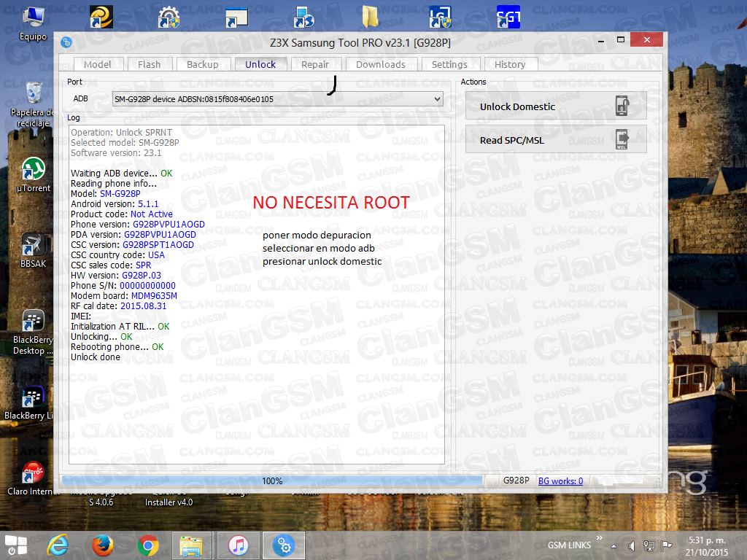Click the 'Operation: Unlock SPRNT' log line

point(122,133)
